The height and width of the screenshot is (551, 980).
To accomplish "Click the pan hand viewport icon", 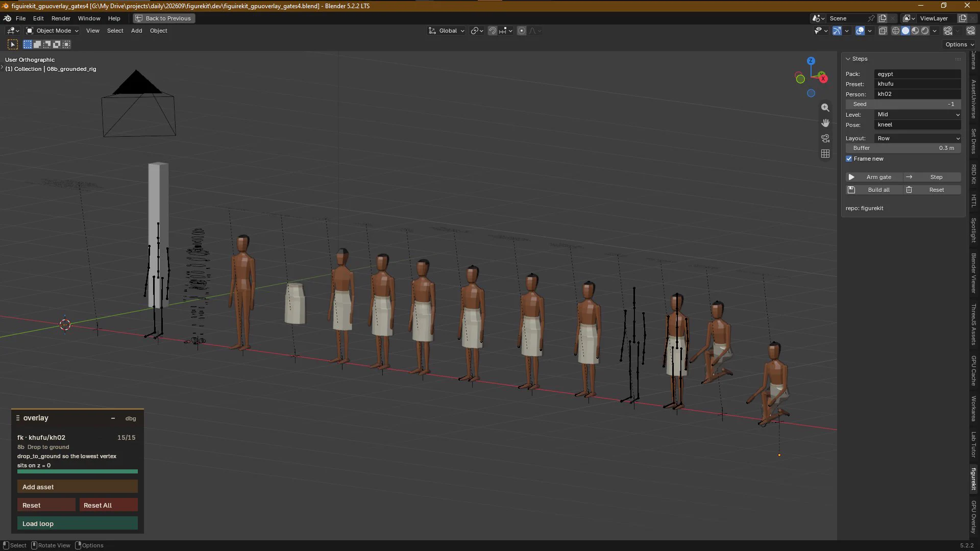I will (x=825, y=123).
